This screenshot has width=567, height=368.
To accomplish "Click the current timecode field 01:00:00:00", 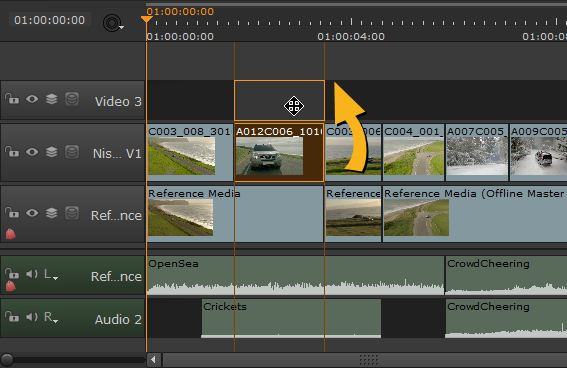I will point(50,20).
